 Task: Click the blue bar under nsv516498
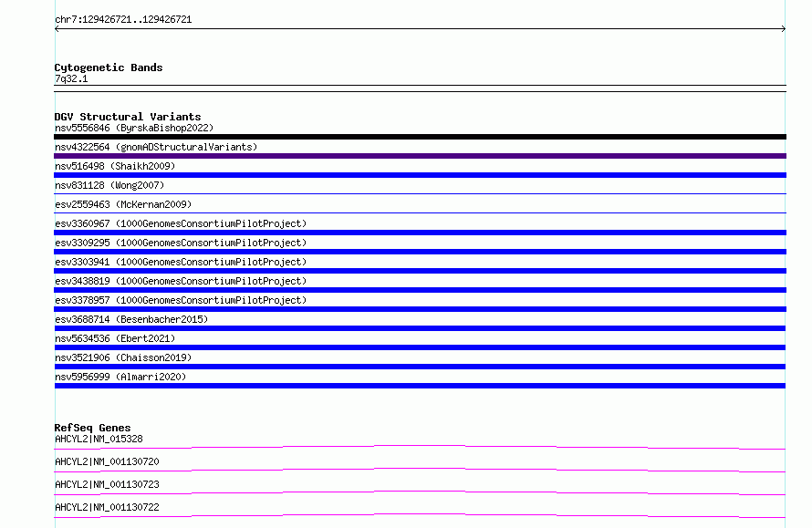point(420,175)
